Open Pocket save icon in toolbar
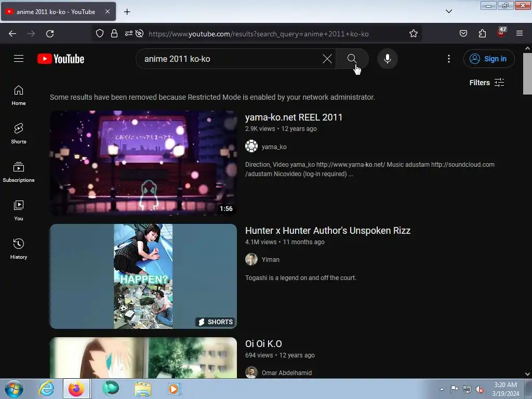Image resolution: width=532 pixels, height=399 pixels. (x=463, y=34)
